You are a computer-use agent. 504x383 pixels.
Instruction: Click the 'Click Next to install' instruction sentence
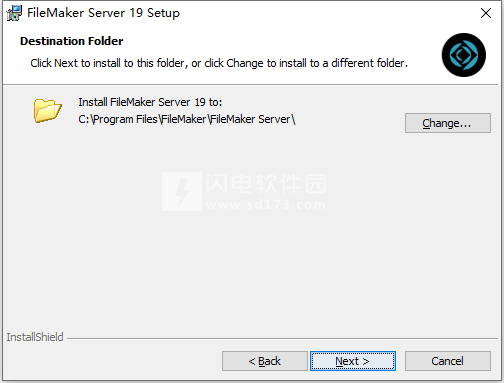(219, 63)
